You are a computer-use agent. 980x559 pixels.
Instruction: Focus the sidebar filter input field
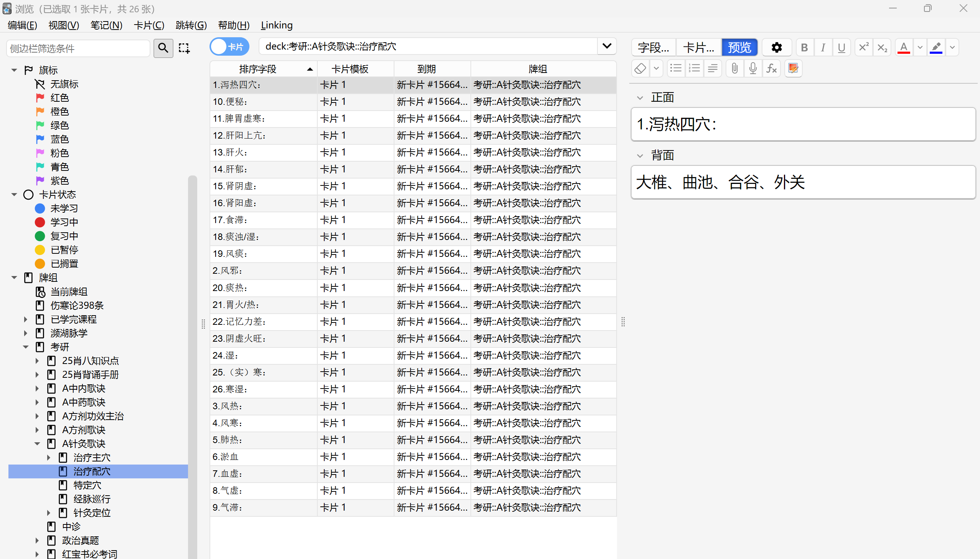point(78,48)
